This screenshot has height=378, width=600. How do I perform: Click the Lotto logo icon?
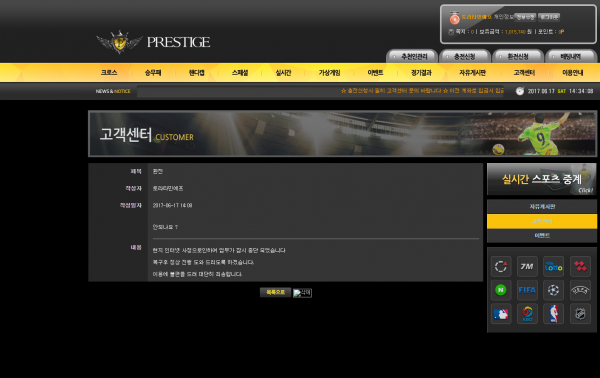(x=553, y=266)
